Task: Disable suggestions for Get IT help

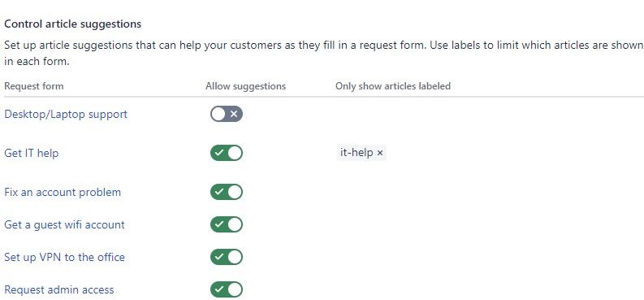Action: pos(227,153)
